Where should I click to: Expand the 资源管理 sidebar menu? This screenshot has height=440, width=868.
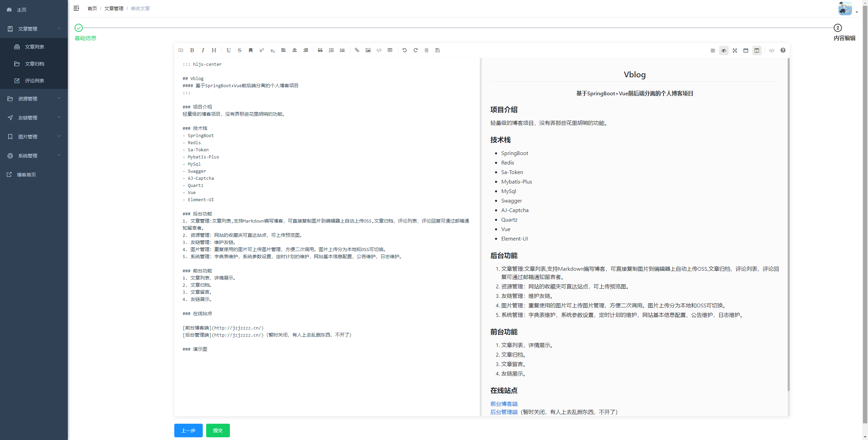click(x=34, y=99)
